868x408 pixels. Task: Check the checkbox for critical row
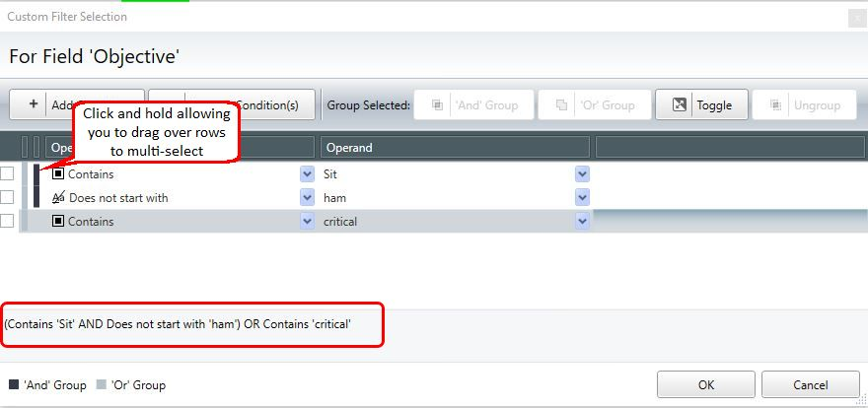(x=7, y=221)
